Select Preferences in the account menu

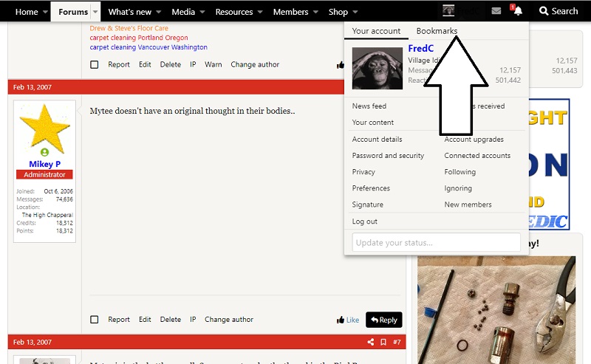[x=371, y=188]
